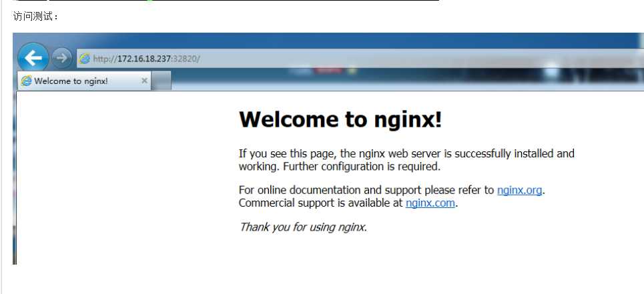644x294 pixels.
Task: Click the IE favicon on the tab
Action: 26,81
